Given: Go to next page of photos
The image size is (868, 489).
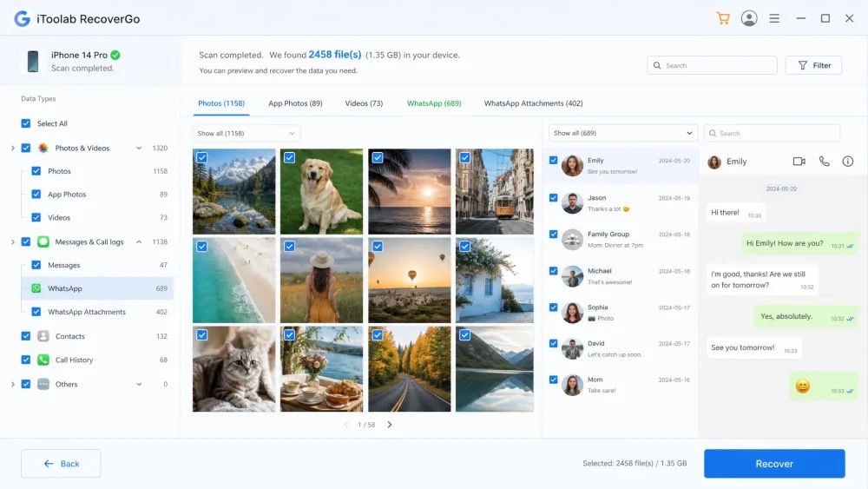Looking at the screenshot, I should 390,425.
